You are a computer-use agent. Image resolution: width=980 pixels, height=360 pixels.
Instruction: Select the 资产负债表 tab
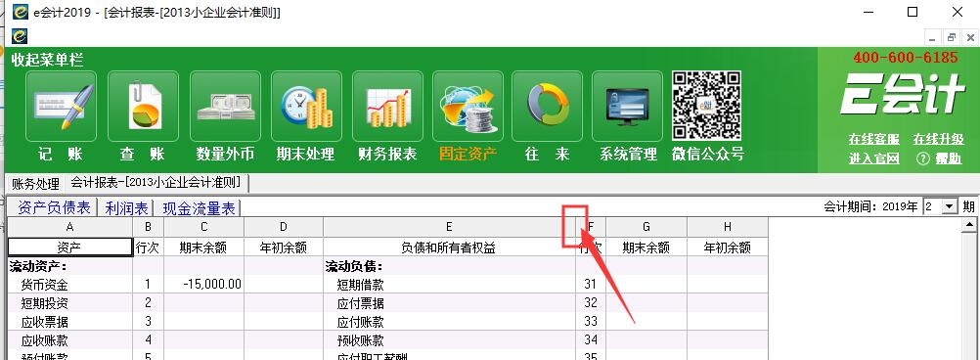(x=55, y=207)
